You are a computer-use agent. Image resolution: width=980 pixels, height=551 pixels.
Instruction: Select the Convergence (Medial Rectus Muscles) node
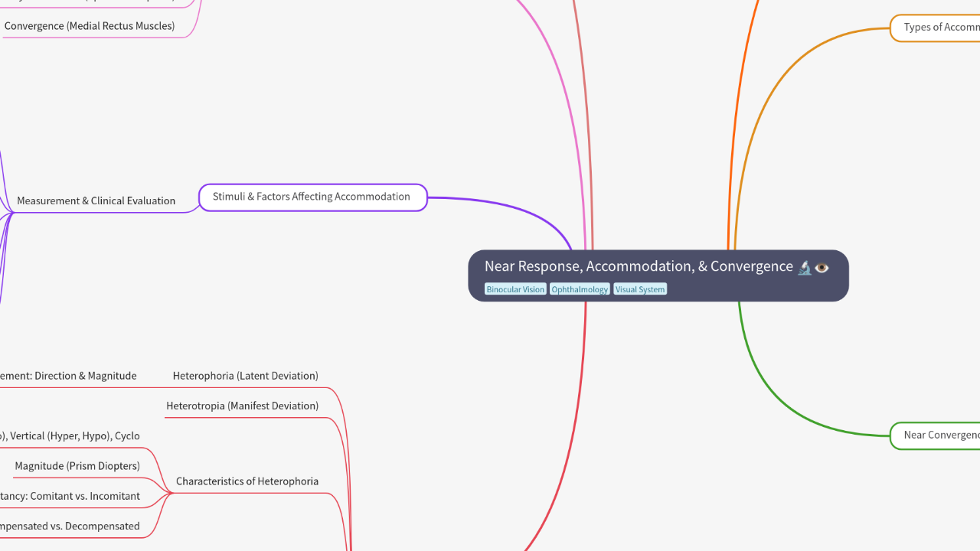[x=90, y=26]
